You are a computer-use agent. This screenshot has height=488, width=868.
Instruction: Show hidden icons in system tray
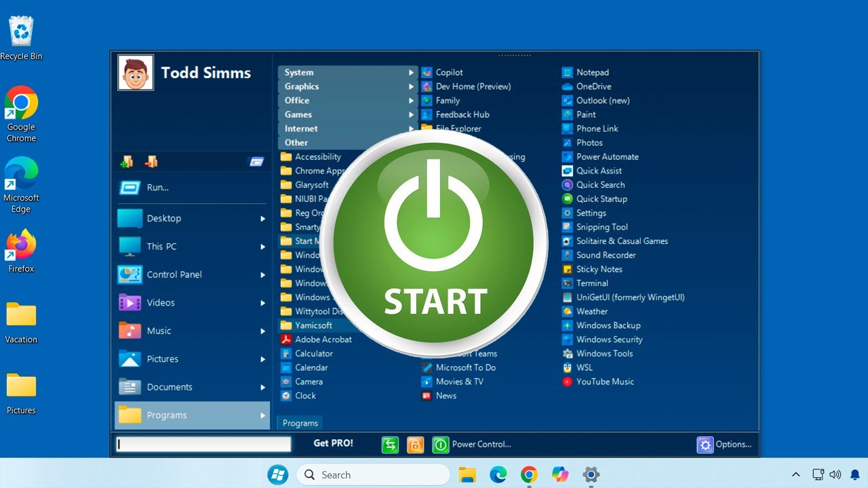796,474
